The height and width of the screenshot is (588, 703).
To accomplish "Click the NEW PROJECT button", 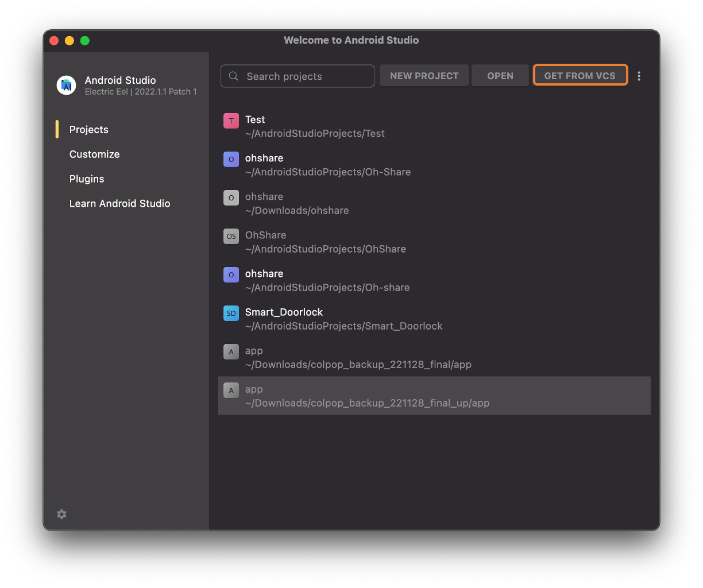I will (424, 76).
